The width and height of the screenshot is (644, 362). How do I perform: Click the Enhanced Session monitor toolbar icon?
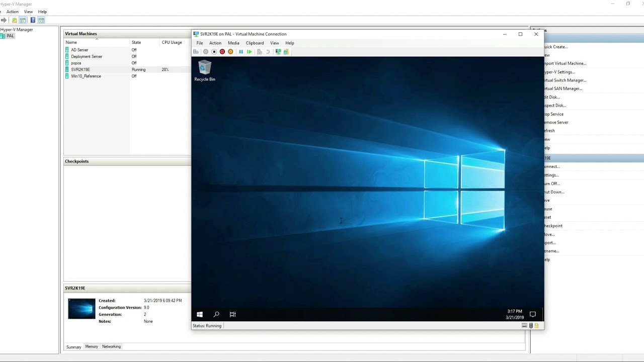[278, 52]
